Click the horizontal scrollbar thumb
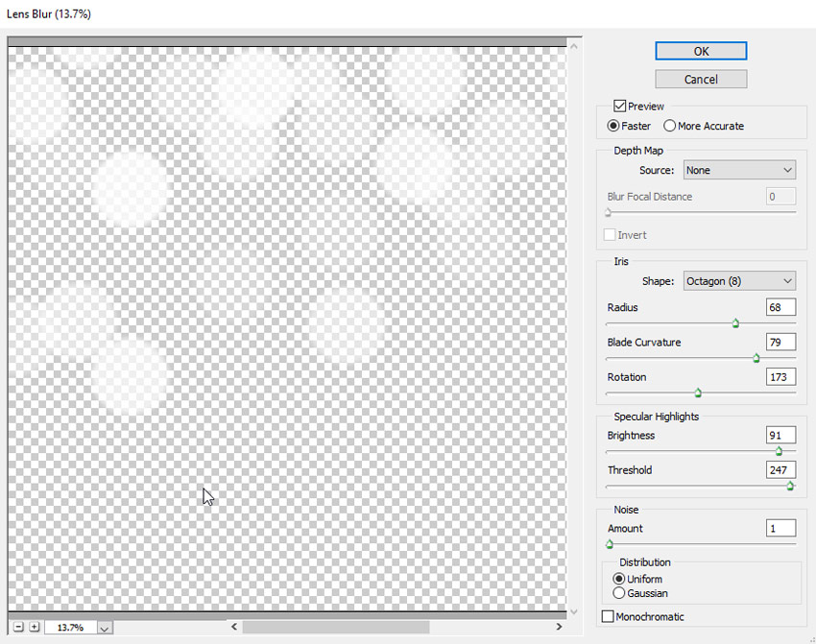 (x=336, y=627)
